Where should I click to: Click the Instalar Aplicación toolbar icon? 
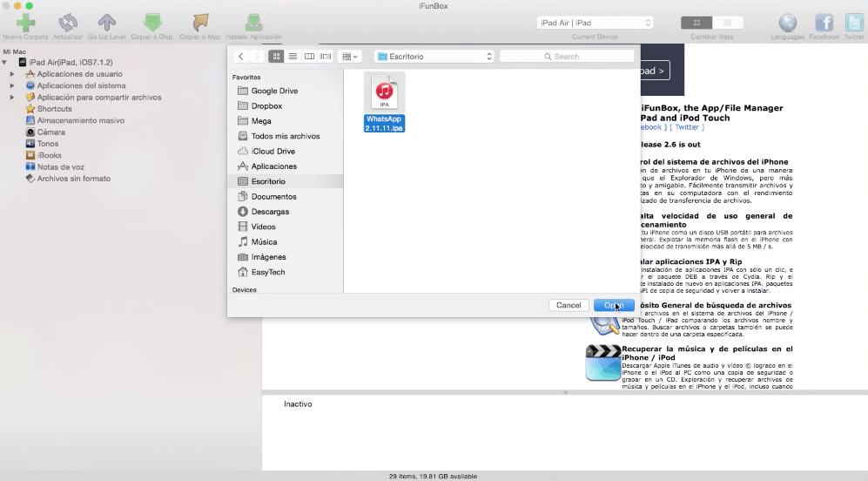point(253,23)
